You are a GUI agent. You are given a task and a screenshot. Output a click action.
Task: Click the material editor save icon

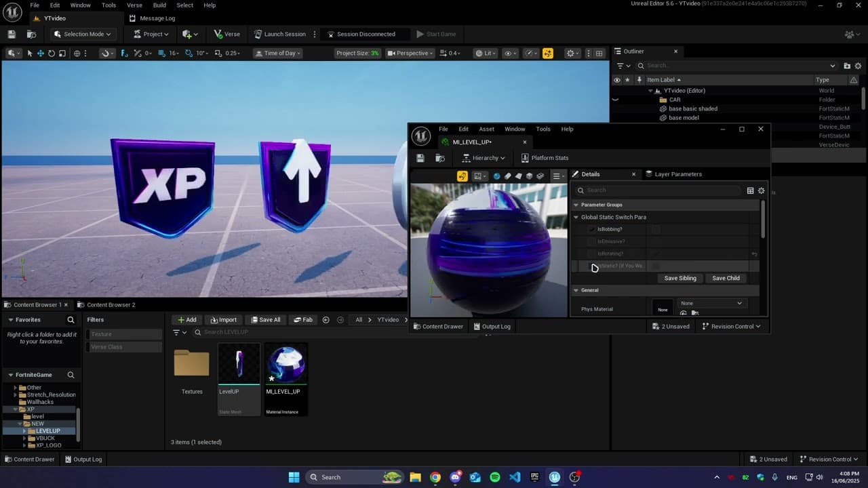pyautogui.click(x=420, y=158)
